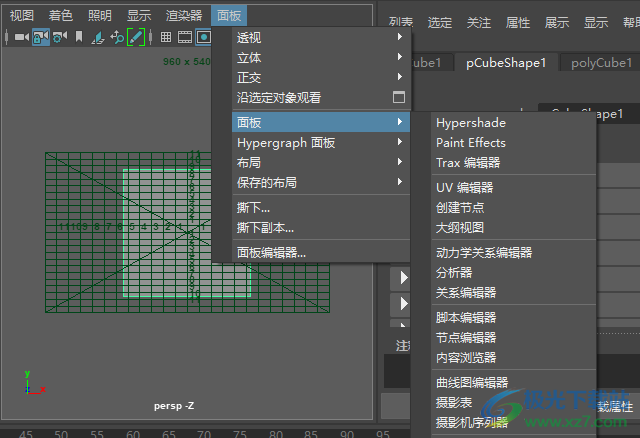Image resolution: width=640 pixels, height=438 pixels.
Task: Toggle the Lock Camera icon
Action: (x=41, y=37)
